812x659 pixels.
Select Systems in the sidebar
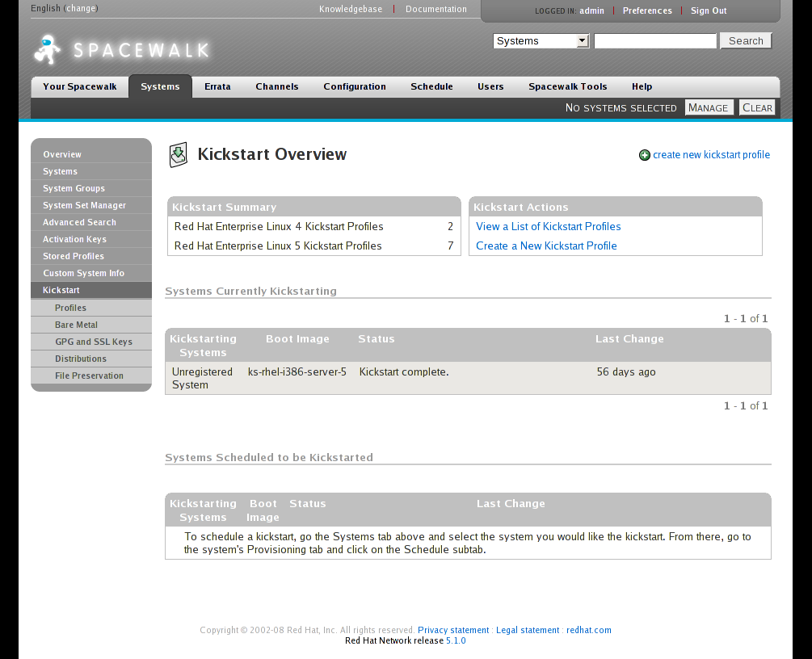(91, 171)
